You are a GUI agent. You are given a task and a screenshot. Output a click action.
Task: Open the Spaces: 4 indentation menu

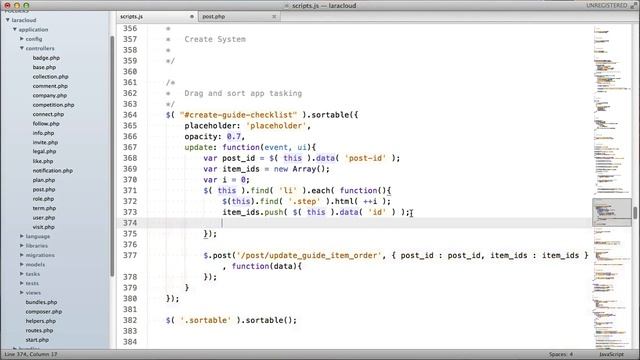[561, 354]
